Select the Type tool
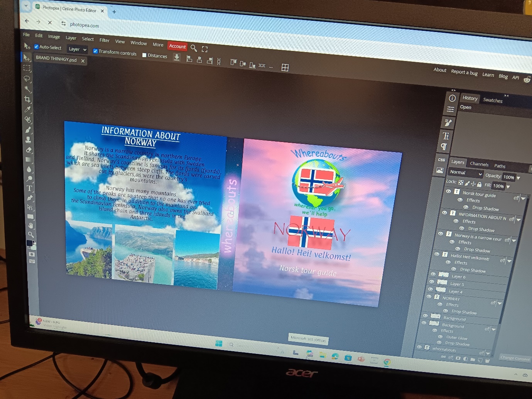 click(29, 188)
